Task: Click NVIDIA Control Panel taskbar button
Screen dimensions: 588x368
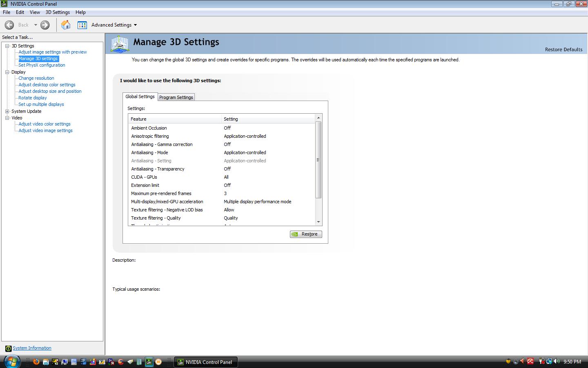Action: pos(206,362)
